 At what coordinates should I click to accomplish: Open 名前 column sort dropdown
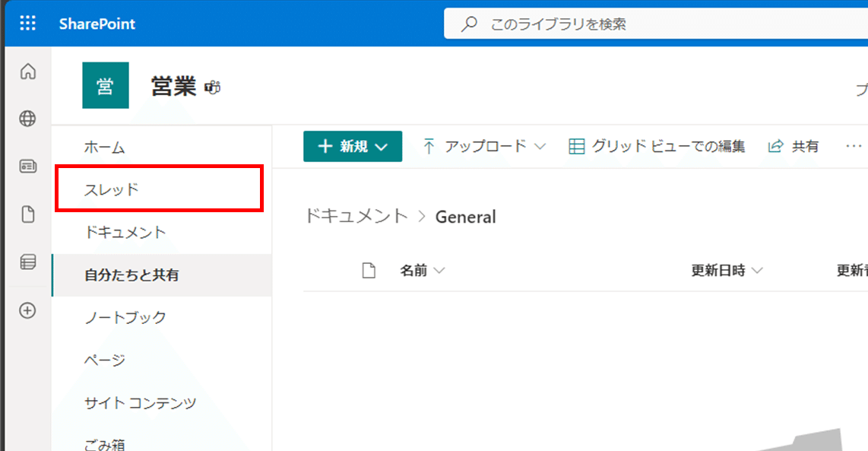423,270
